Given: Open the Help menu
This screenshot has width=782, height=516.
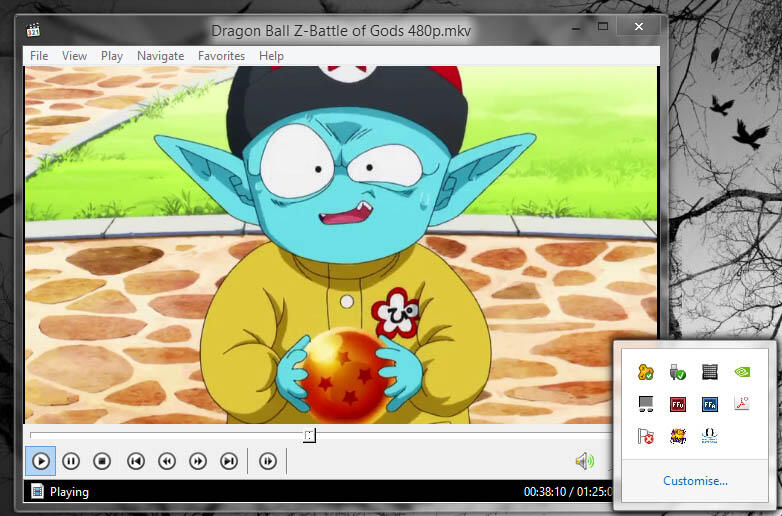Looking at the screenshot, I should pos(271,56).
